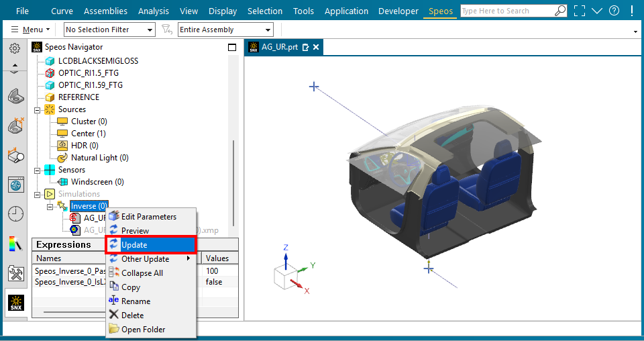
Task: Collapse the Sensors tree node
Action: (x=38, y=170)
